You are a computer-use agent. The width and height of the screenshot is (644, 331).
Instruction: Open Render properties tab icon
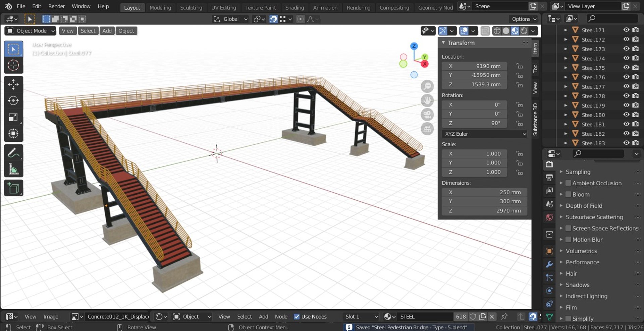pos(549,164)
